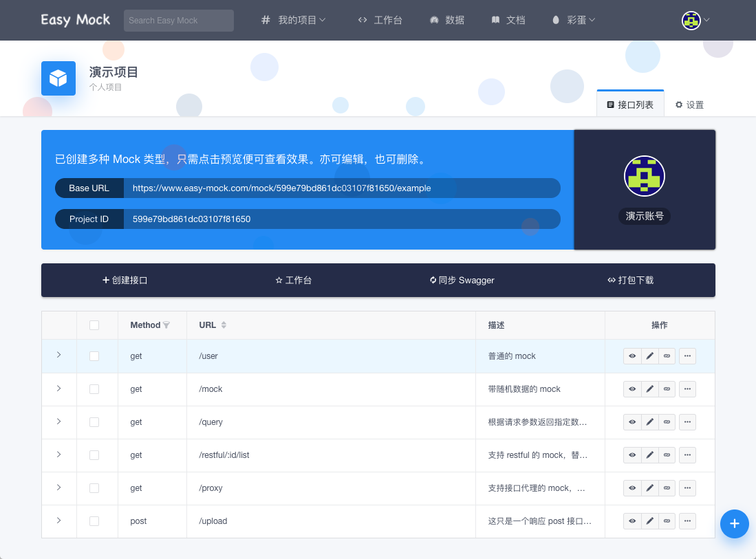Open the 彩蛋 dropdown menu
756x559 pixels.
pyautogui.click(x=574, y=20)
